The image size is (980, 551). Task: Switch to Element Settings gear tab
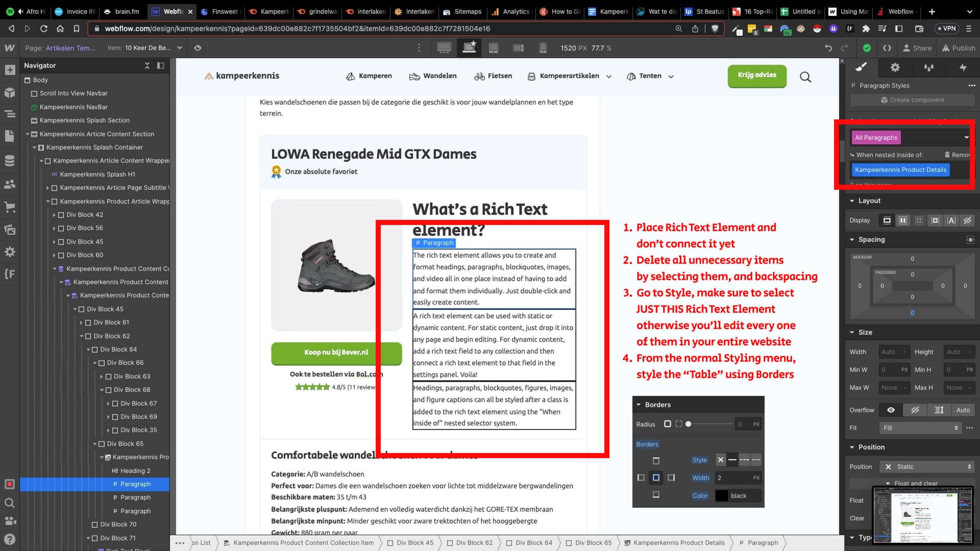[x=895, y=67]
